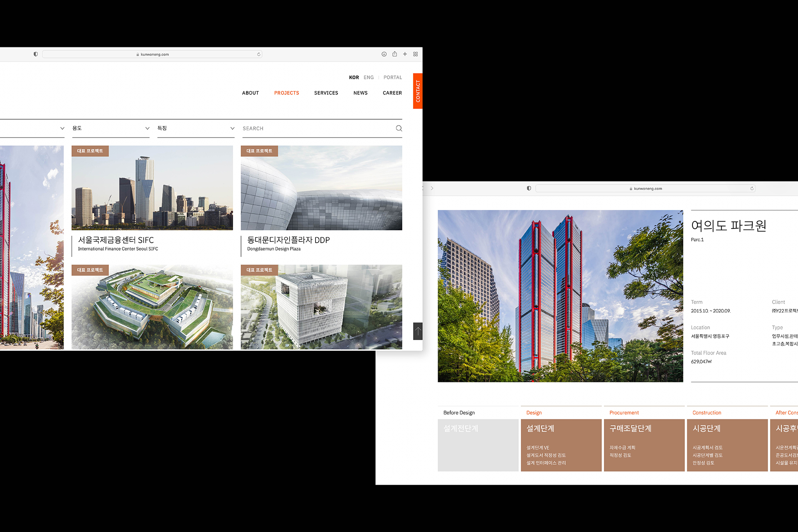This screenshot has height=532, width=798.
Task: Click forward arrow in right browser window
Action: click(432, 188)
